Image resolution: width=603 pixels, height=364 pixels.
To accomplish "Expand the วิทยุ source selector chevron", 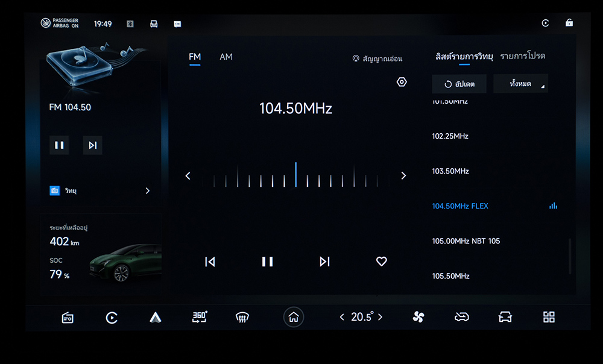I will click(148, 190).
